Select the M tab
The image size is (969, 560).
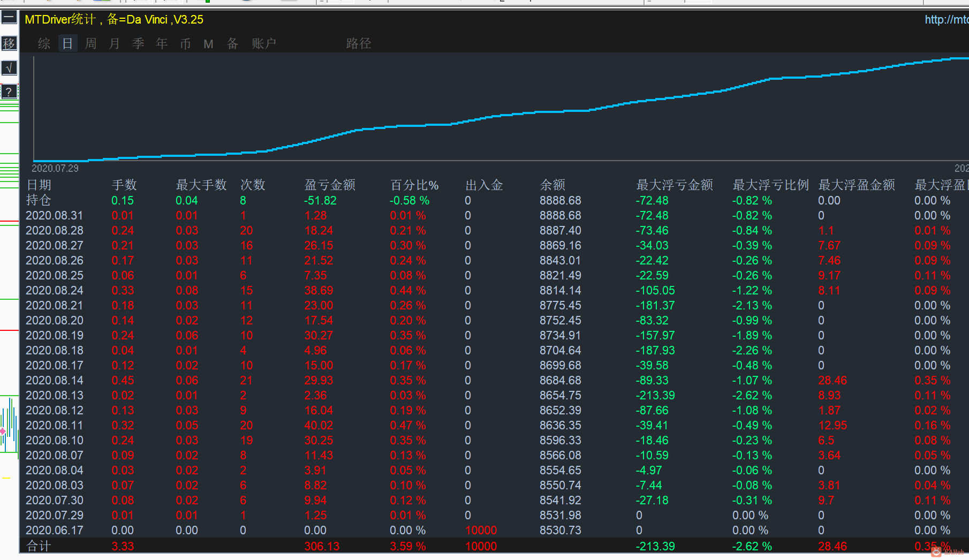(208, 44)
